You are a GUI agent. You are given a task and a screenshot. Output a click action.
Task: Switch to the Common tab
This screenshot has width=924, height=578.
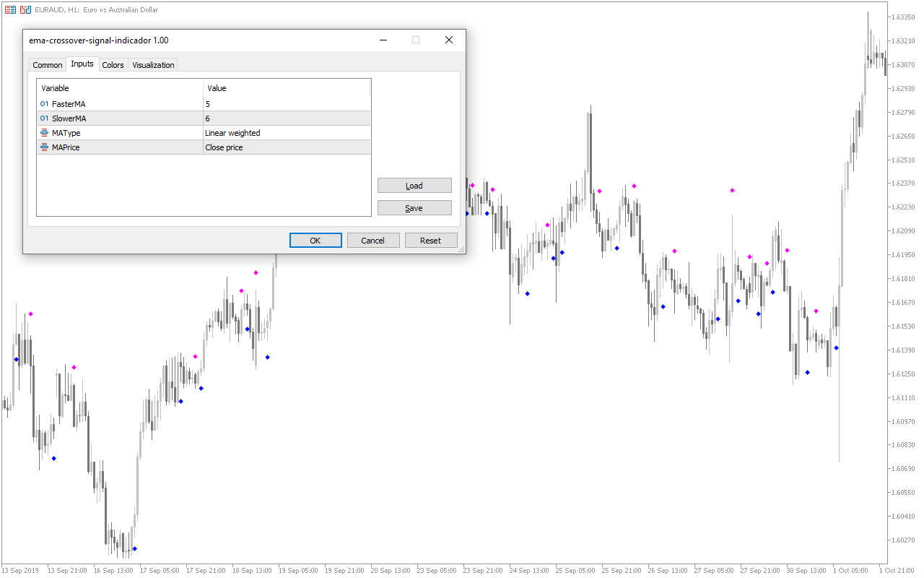coord(48,65)
